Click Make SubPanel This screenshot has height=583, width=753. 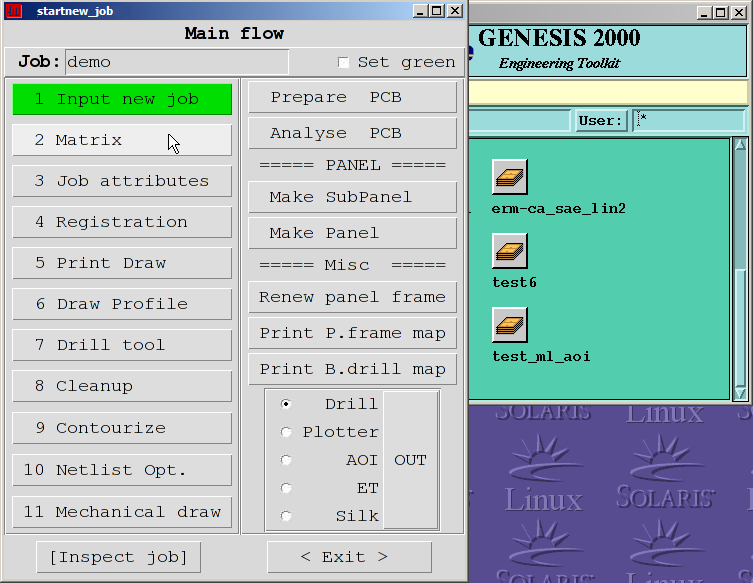[352, 197]
